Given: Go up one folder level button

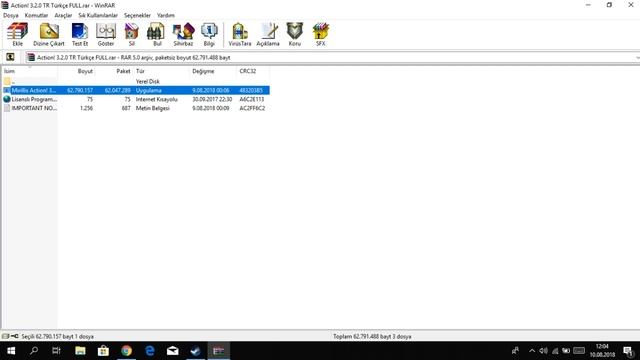Looking at the screenshot, I should (x=10, y=57).
